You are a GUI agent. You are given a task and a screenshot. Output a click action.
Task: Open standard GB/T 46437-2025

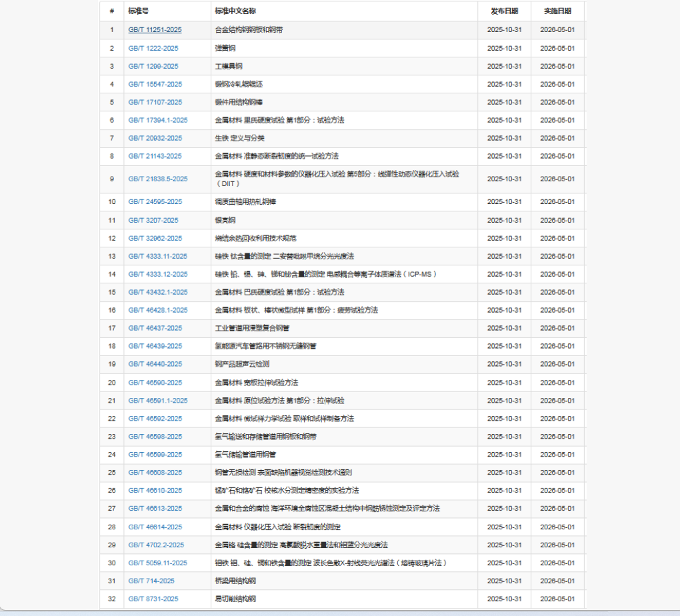[x=155, y=328]
